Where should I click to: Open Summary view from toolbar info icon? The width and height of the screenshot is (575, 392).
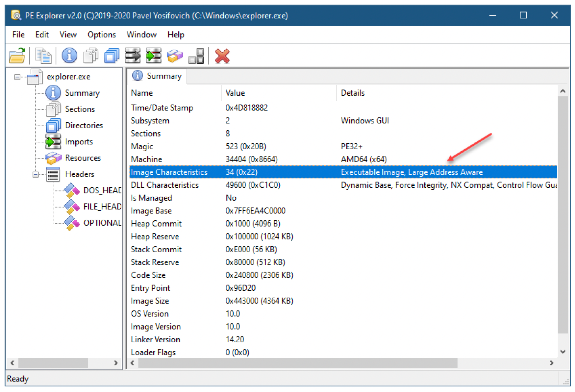(x=69, y=56)
